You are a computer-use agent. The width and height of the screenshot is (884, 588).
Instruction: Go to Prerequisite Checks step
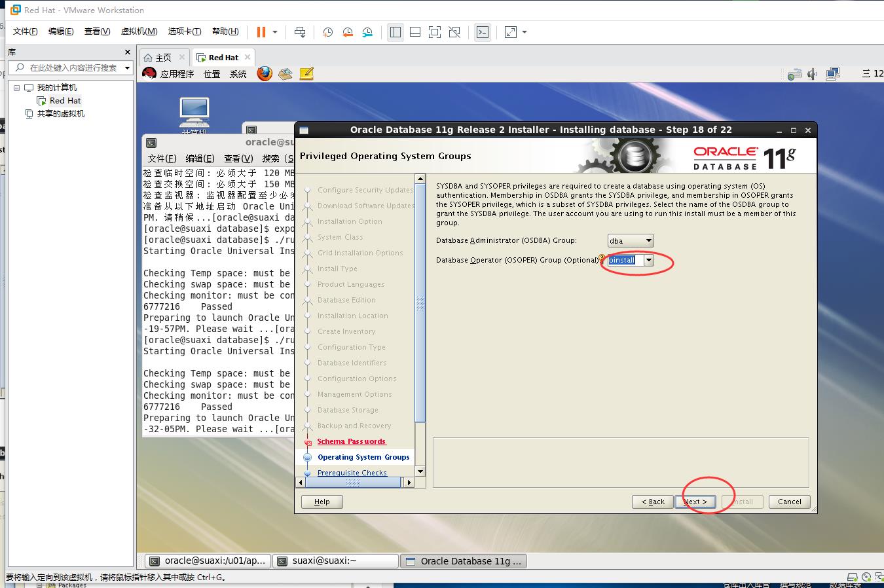pyautogui.click(x=352, y=473)
